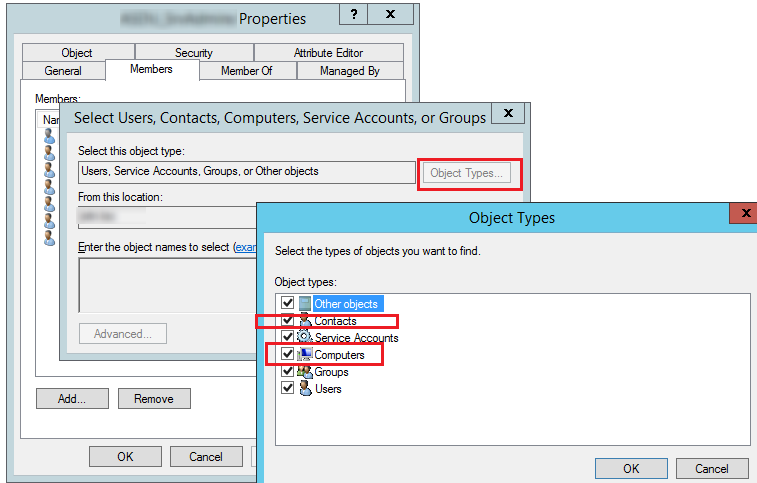Open the Security tab
This screenshot has width=757, height=483.
pos(193,53)
